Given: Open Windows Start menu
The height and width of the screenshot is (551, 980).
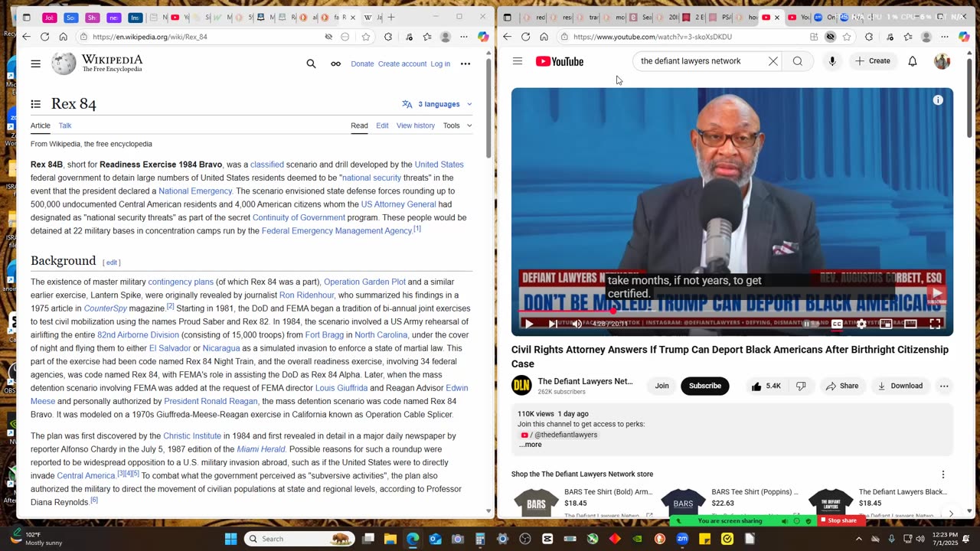Looking at the screenshot, I should click(x=231, y=539).
